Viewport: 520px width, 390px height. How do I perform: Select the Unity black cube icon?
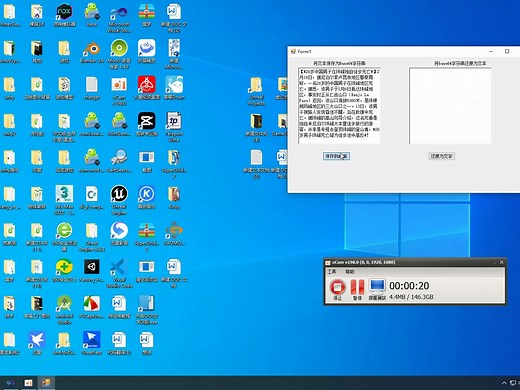pyautogui.click(x=92, y=267)
